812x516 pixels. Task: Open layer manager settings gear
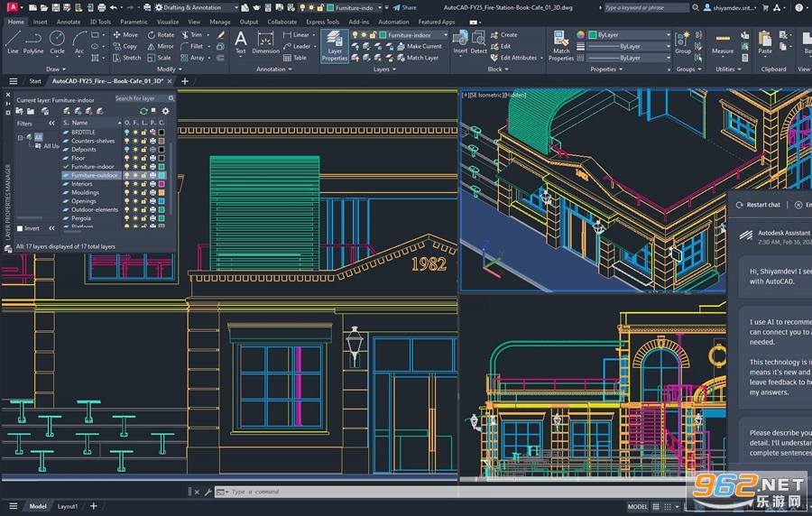pyautogui.click(x=166, y=111)
